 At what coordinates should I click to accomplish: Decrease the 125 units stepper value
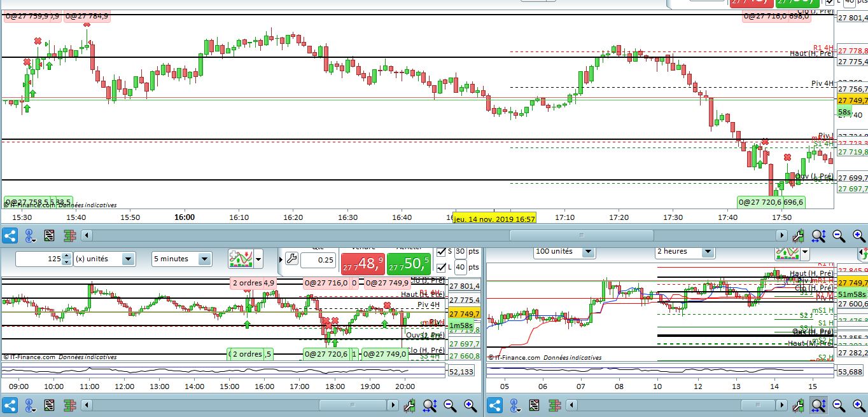(x=66, y=262)
